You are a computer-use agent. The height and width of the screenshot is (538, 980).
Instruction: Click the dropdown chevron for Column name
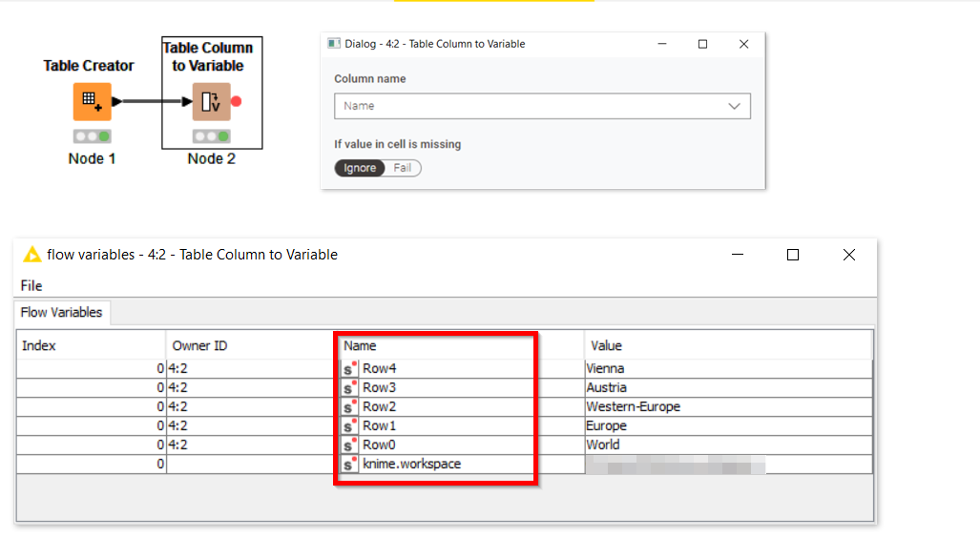(735, 106)
